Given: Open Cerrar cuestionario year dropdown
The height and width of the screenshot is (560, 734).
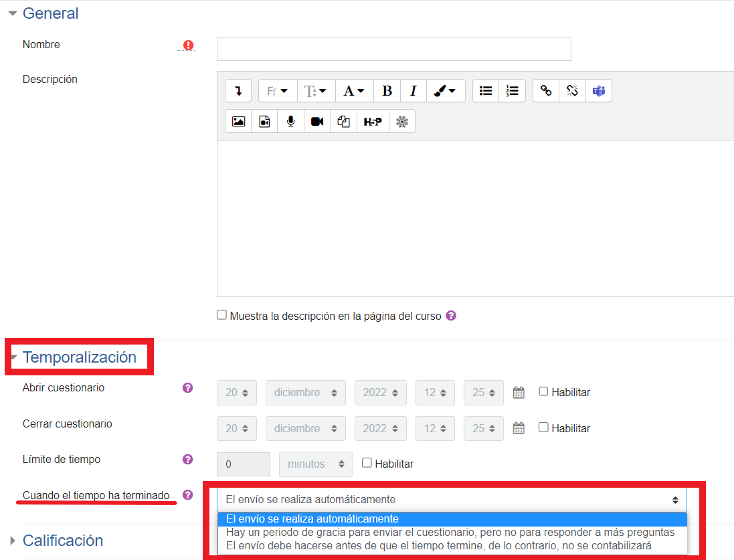Looking at the screenshot, I should point(381,428).
